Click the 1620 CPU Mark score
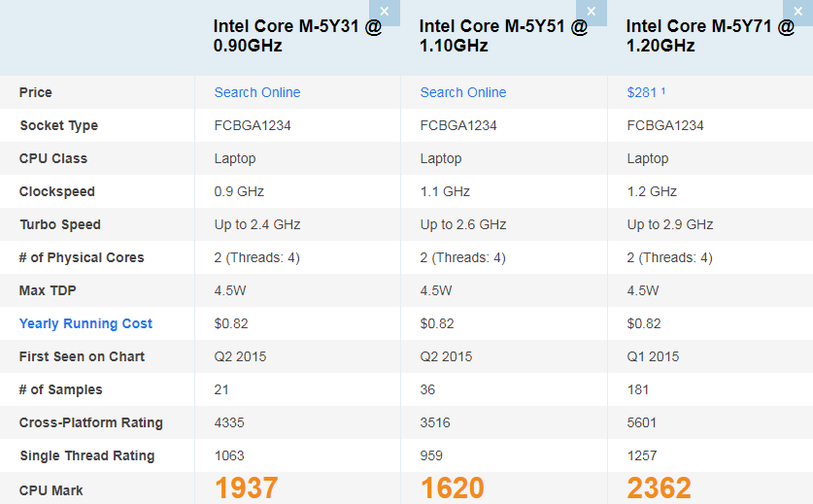Viewport: 813px width, 504px height. (453, 487)
